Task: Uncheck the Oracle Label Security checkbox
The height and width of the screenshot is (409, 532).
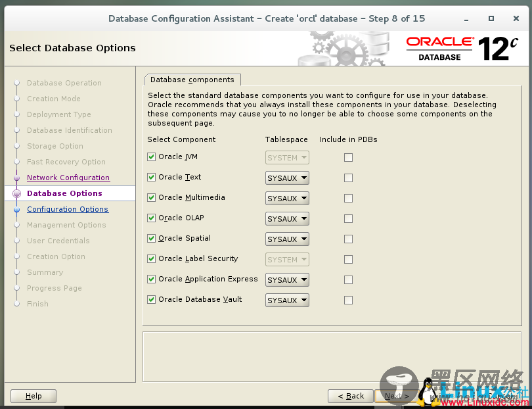Action: (x=151, y=259)
